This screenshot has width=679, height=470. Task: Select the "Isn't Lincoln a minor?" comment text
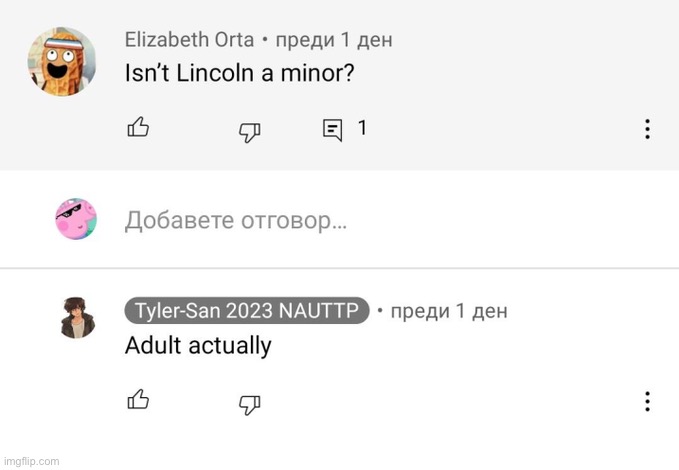239,73
